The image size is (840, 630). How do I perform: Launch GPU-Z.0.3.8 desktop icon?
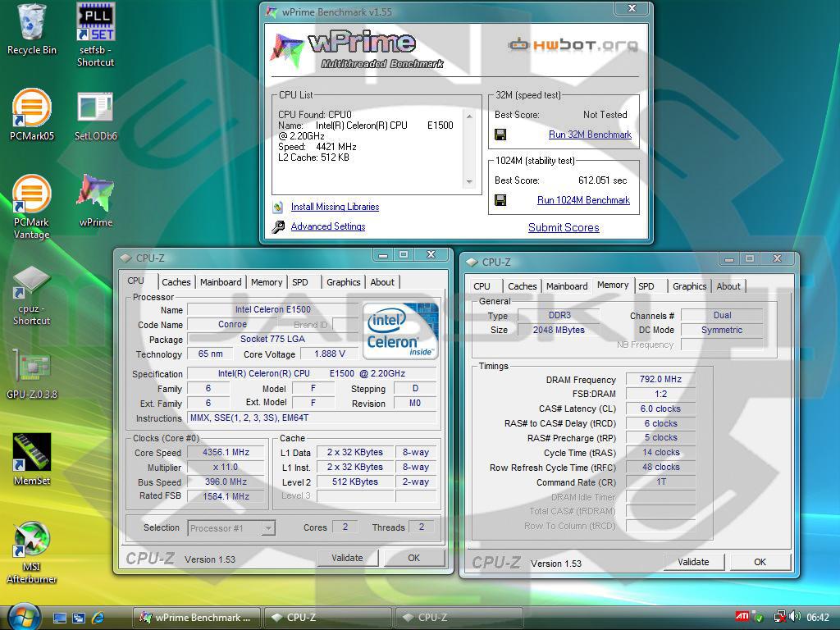pyautogui.click(x=32, y=374)
